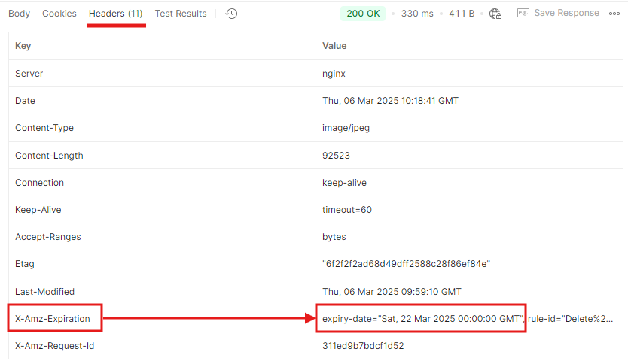Click the Value column header
This screenshot has width=628, height=364.
click(334, 46)
